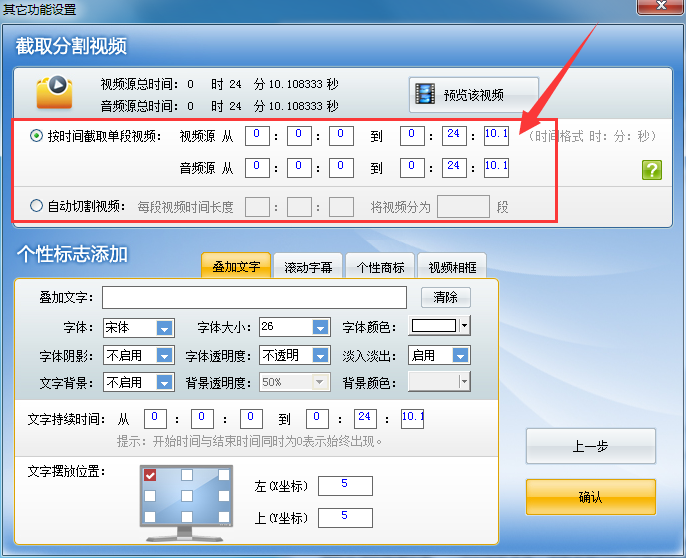This screenshot has height=558, width=686.
Task: Check the center text position box on monitor
Action: [x=185, y=495]
